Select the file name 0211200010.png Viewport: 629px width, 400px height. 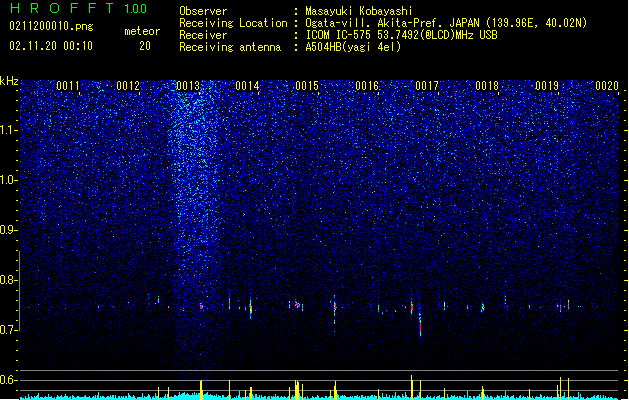coord(51,27)
